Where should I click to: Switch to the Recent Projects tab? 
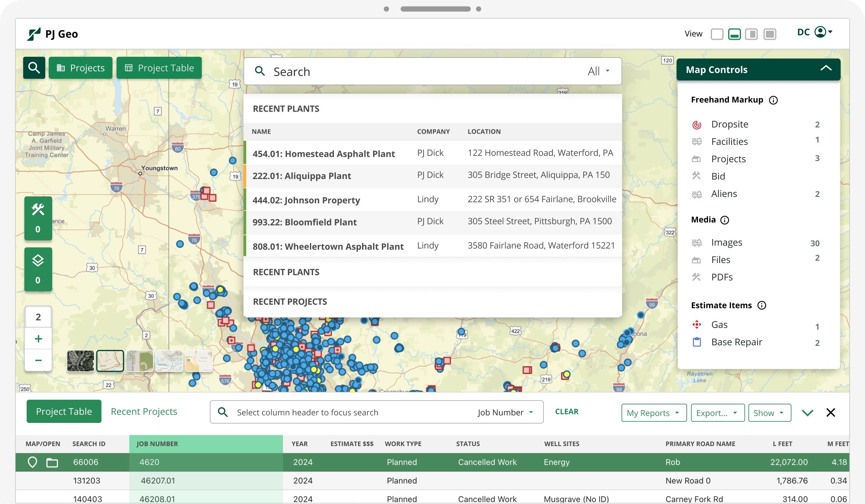coord(143,411)
